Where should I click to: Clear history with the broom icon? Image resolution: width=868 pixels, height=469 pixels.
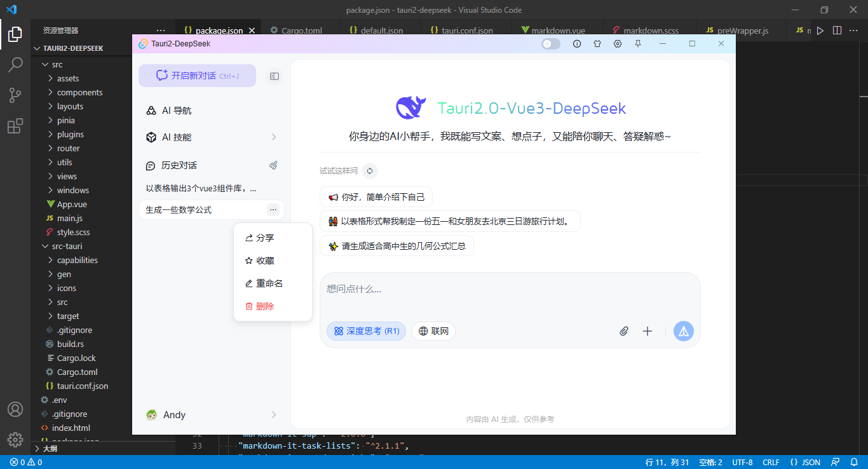pos(273,165)
